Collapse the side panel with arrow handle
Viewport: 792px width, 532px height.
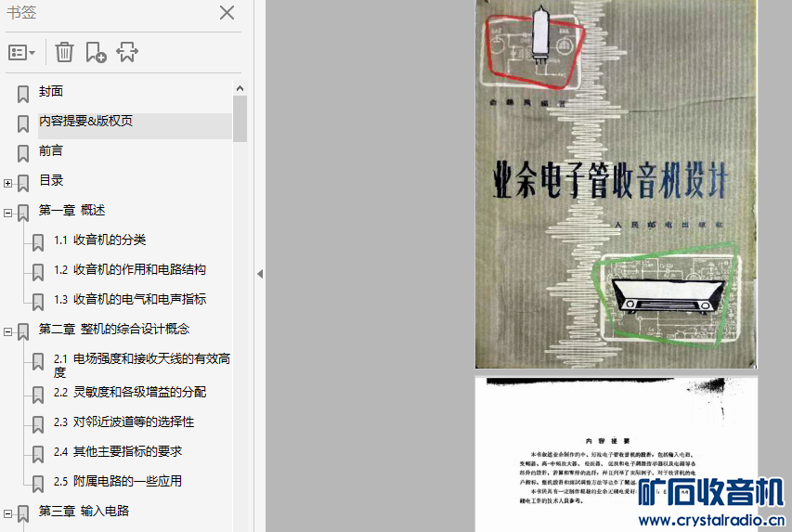coord(260,274)
